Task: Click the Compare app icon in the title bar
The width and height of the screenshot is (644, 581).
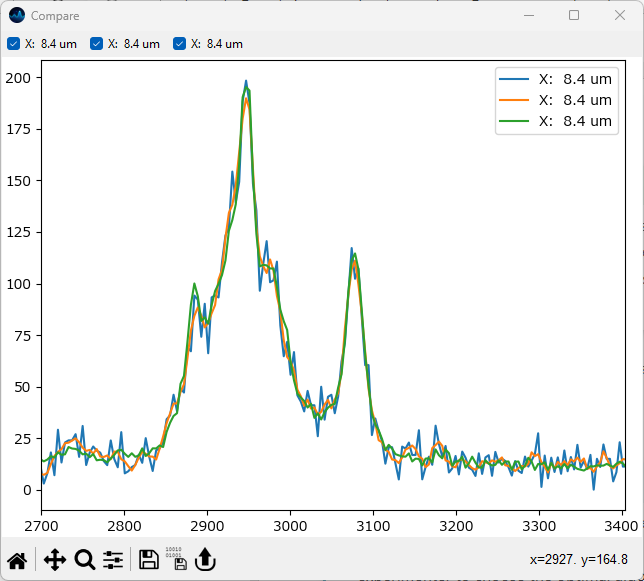Action: tap(17, 16)
